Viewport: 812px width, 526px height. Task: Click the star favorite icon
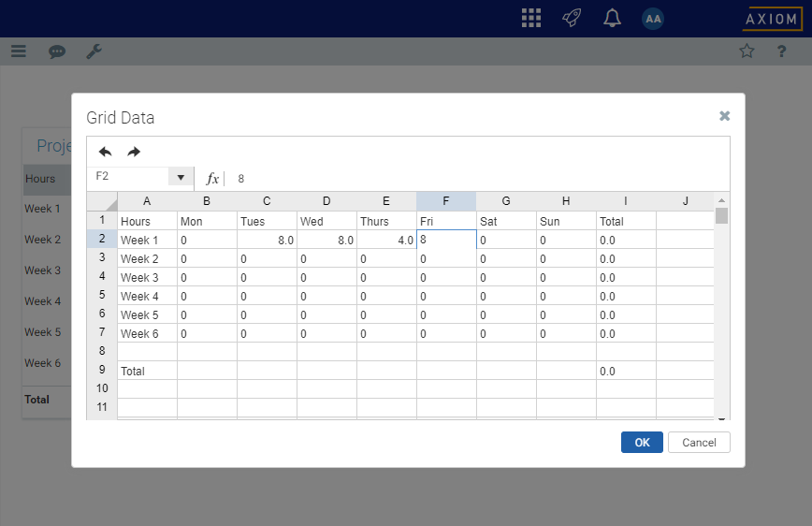point(747,51)
